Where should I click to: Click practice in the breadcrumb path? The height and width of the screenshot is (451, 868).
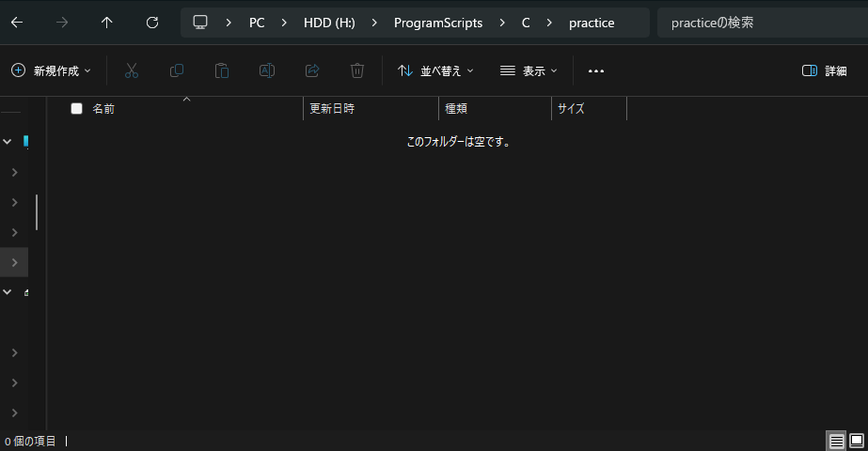(x=592, y=23)
